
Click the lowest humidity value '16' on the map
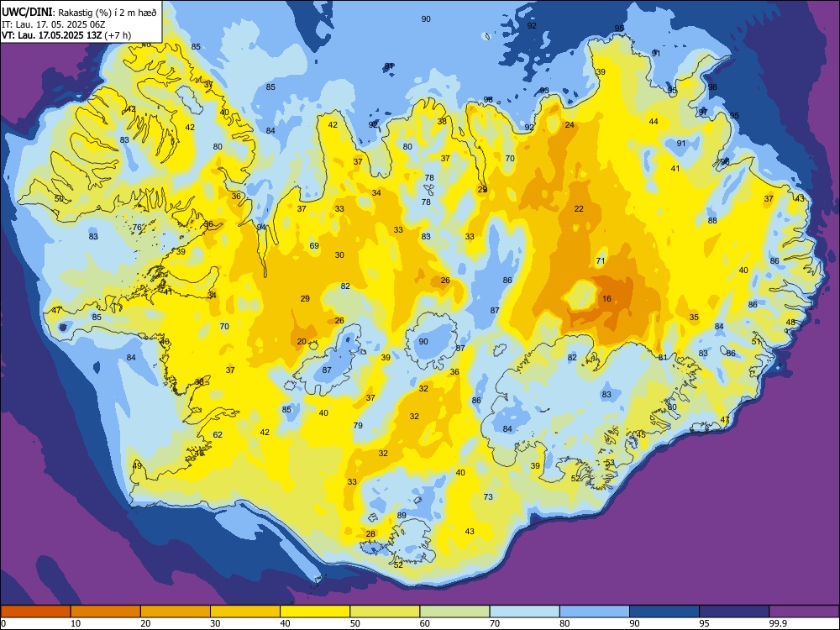[x=606, y=299]
